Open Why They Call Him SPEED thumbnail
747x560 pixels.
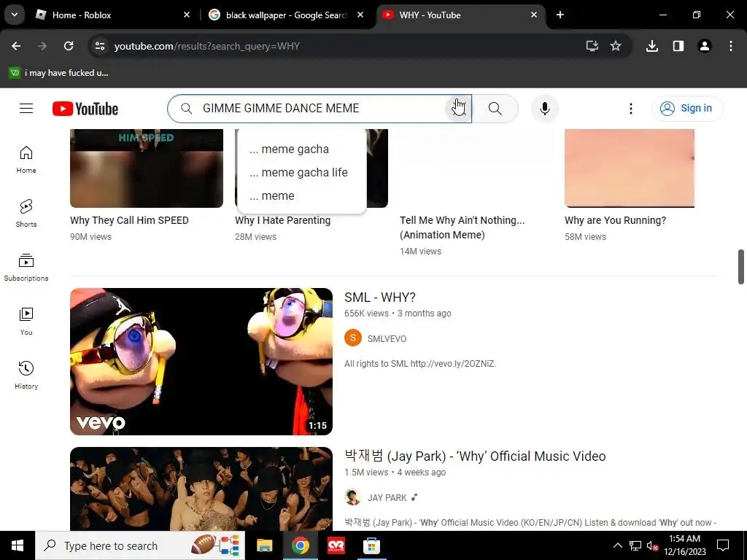click(146, 168)
